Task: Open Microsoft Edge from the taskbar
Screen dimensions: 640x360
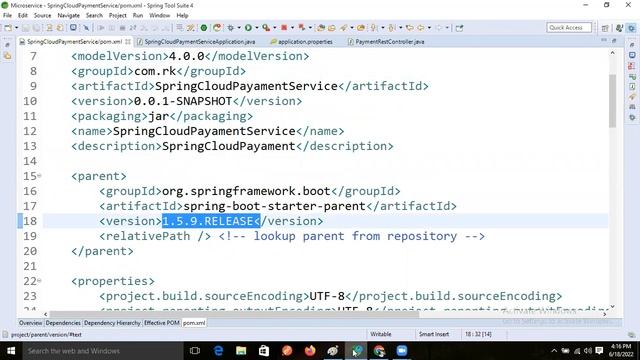Action: pos(218,351)
